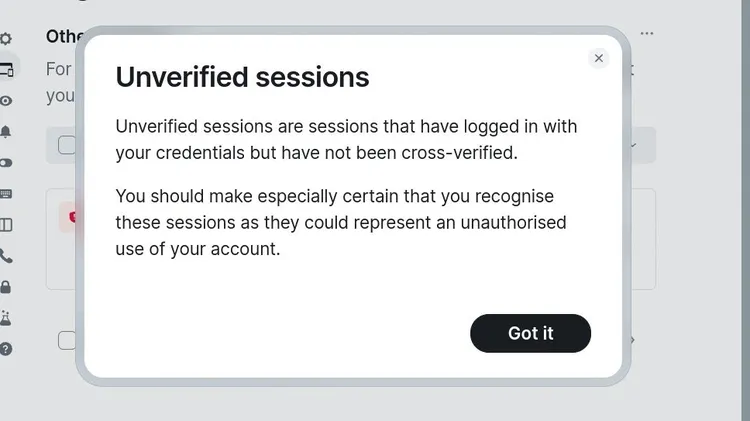Open General settings via gear icon

5,39
